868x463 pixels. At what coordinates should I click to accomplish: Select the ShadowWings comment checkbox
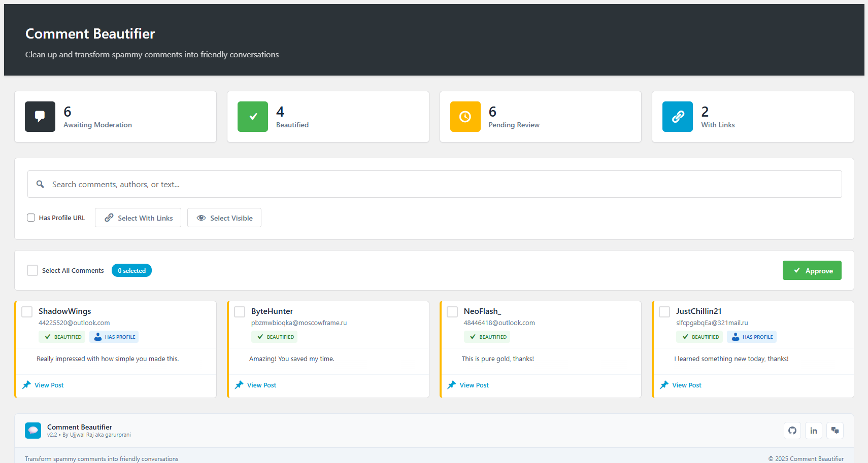click(27, 312)
